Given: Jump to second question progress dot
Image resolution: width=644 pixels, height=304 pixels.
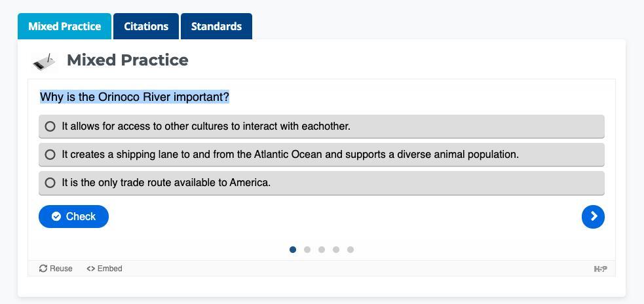Looking at the screenshot, I should (307, 250).
